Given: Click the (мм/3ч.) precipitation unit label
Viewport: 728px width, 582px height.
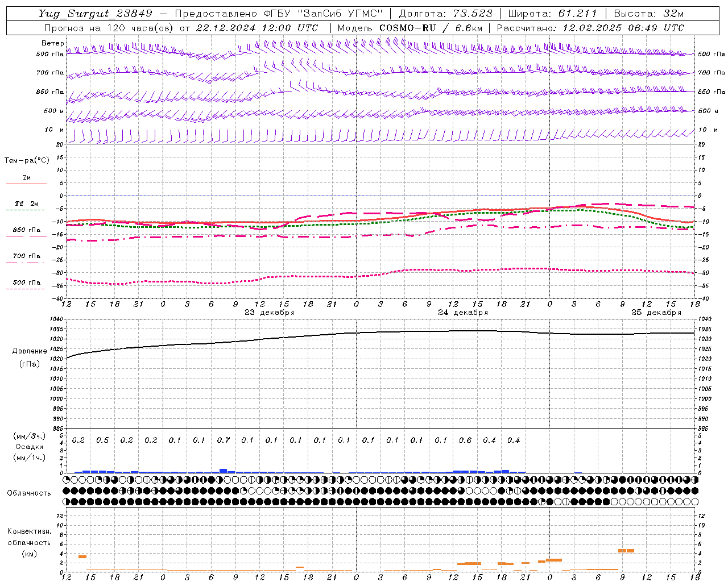Looking at the screenshot, I should [x=30, y=436].
